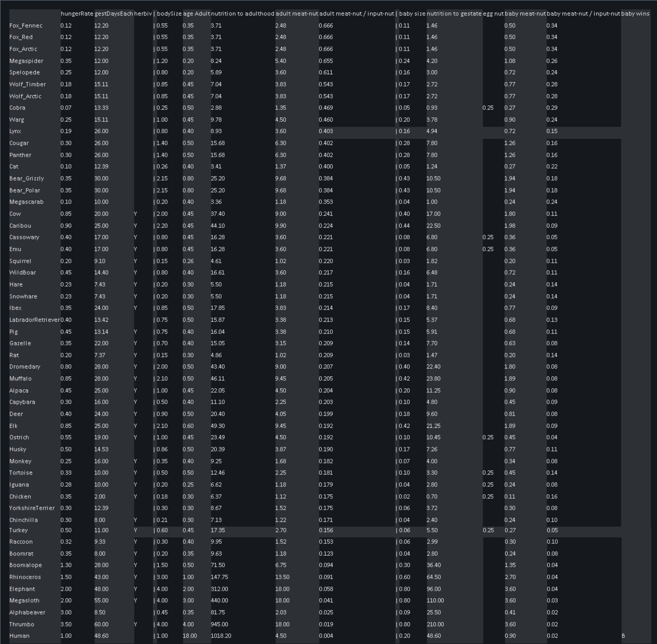Click the gestDaysEach column header

114,14
